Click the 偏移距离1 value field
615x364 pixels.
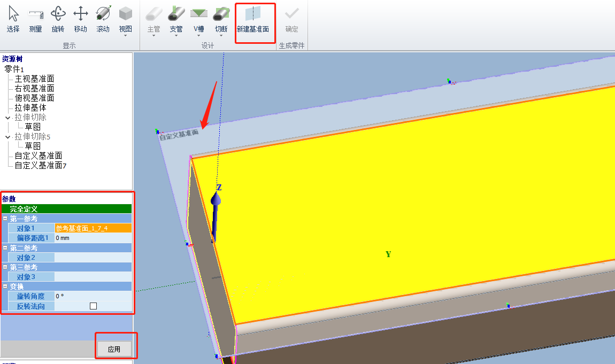(x=93, y=238)
